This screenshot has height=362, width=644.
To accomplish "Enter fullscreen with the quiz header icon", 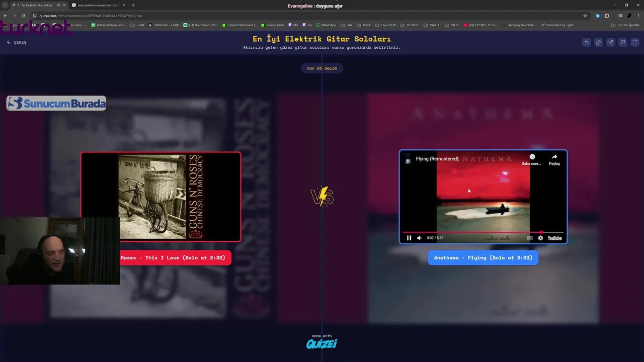I will [x=634, y=42].
